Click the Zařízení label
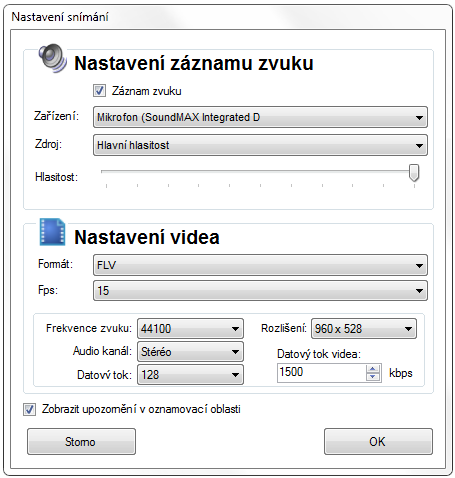The image size is (455, 478). click(56, 116)
